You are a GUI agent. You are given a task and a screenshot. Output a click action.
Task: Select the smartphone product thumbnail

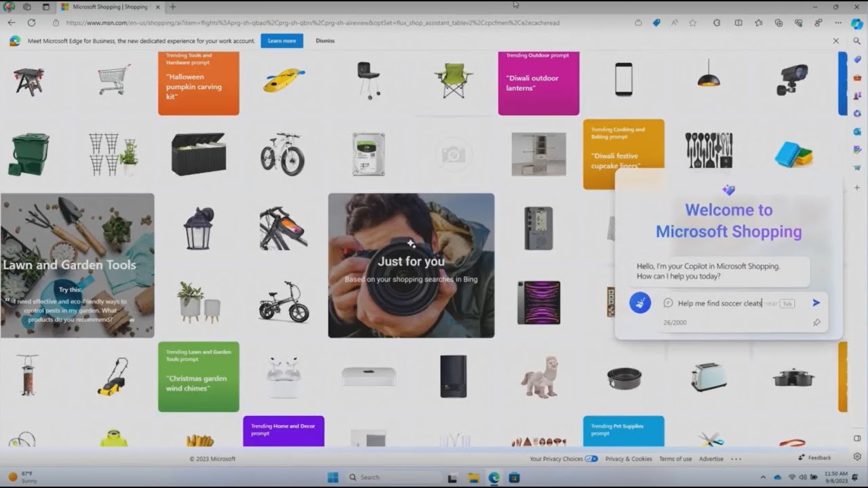tap(624, 79)
